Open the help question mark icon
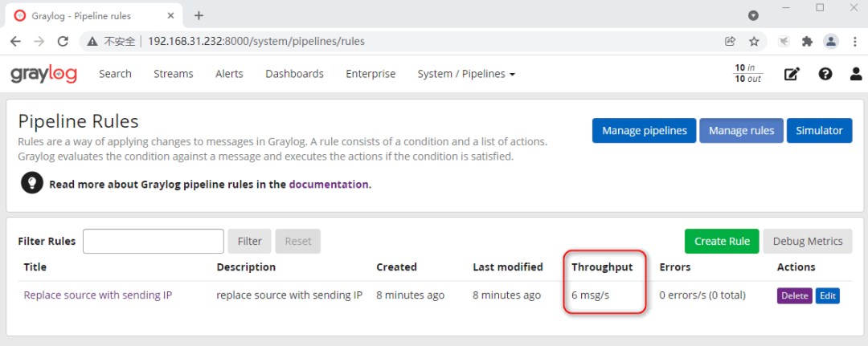Image resolution: width=868 pixels, height=346 pixels. (x=825, y=74)
